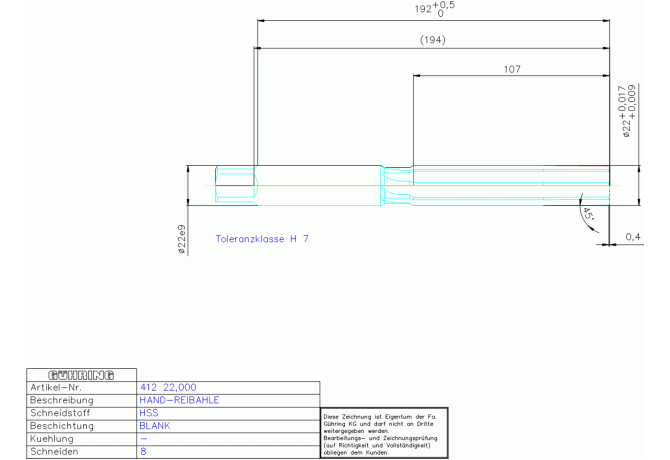Select the Beschichtung label cell
670x460 pixels.
click(x=82, y=426)
